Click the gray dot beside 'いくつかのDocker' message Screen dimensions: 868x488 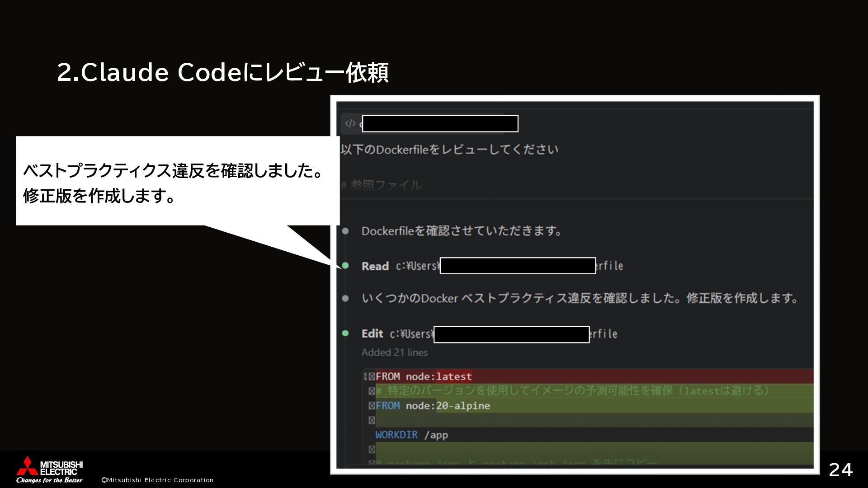pos(345,298)
